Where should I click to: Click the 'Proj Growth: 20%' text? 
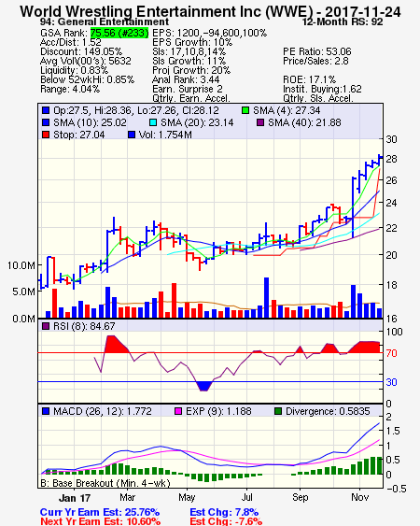191,70
